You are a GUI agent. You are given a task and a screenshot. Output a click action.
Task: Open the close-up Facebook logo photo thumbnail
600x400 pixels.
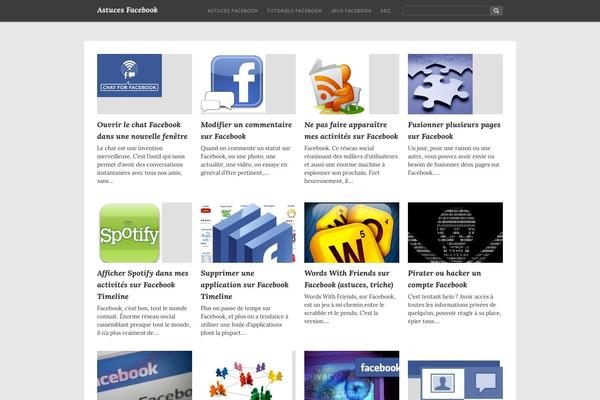tap(144, 376)
